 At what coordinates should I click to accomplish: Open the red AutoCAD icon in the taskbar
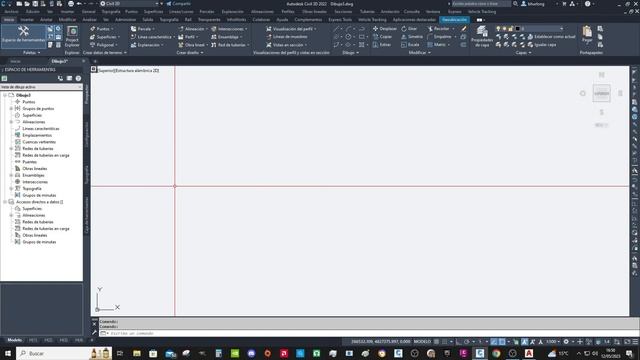529,353
